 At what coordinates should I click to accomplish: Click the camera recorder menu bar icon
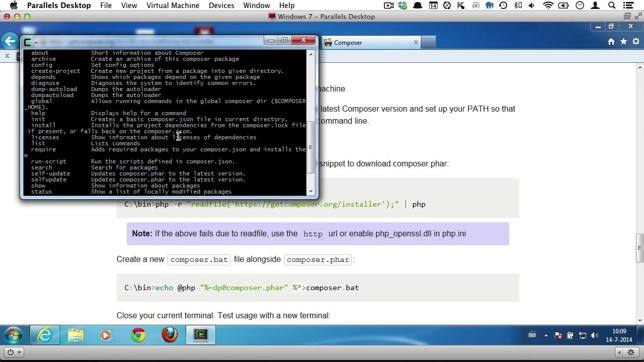(x=388, y=6)
